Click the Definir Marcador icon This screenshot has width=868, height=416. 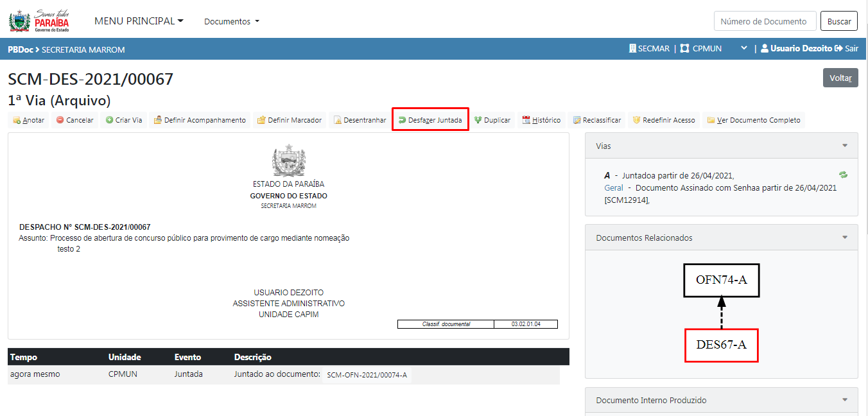point(261,120)
